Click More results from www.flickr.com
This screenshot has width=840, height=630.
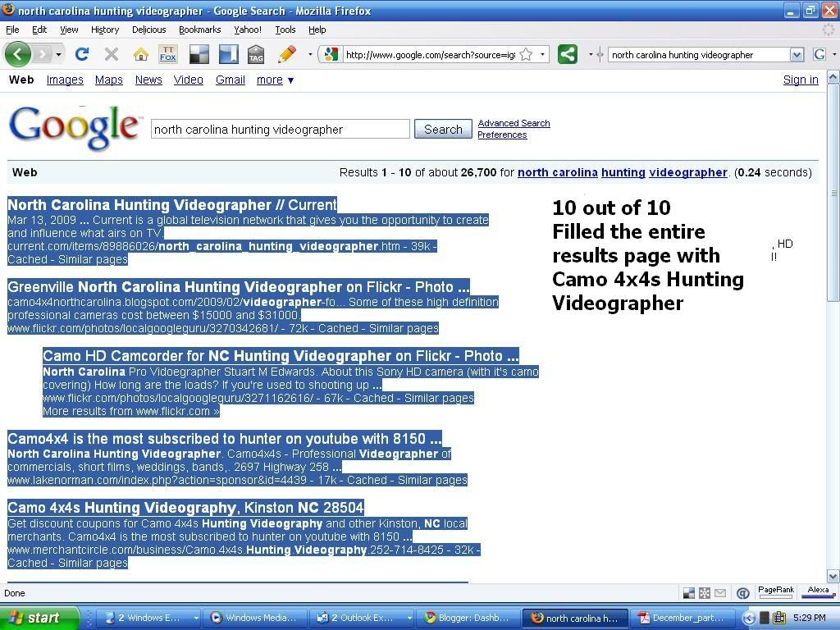(131, 412)
